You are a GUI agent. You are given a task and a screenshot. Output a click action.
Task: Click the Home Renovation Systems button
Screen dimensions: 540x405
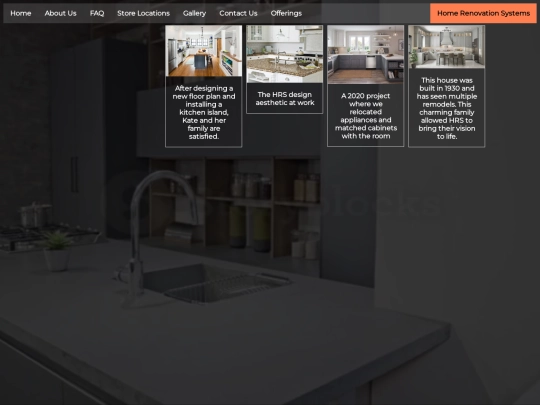(x=483, y=13)
